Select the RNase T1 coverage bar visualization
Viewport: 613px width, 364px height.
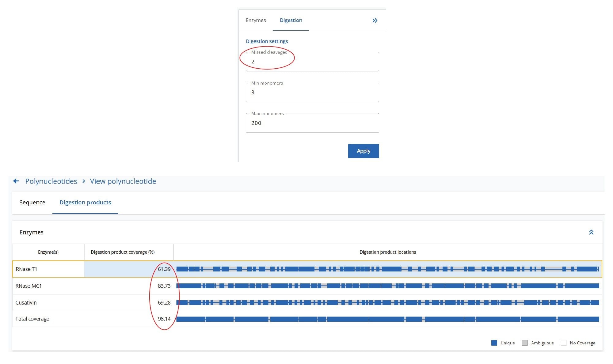point(388,269)
